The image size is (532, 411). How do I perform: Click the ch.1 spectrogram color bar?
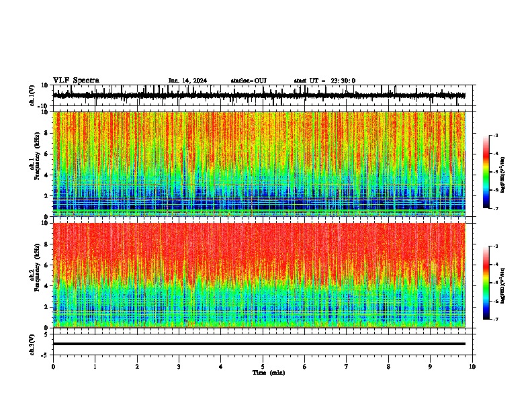[x=486, y=172]
